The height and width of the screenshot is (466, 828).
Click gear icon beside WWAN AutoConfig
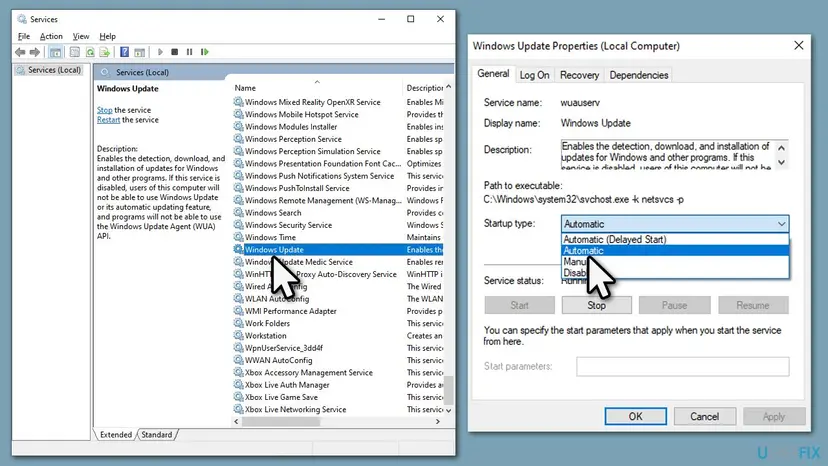pos(238,360)
